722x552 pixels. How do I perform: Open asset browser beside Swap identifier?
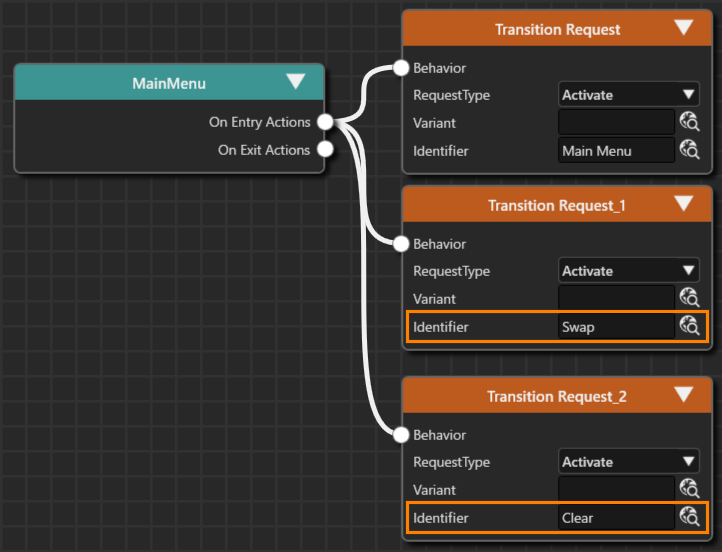pos(689,325)
